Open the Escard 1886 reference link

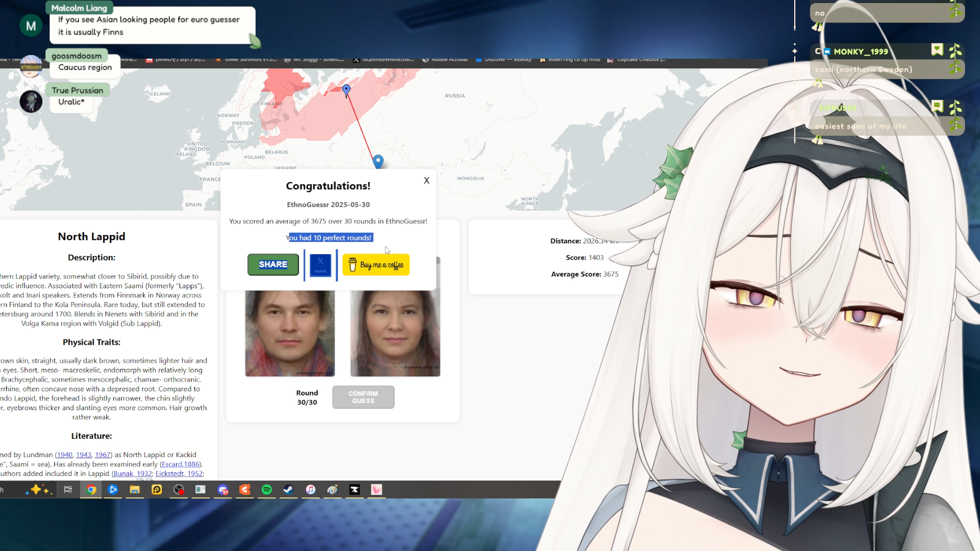tap(181, 464)
